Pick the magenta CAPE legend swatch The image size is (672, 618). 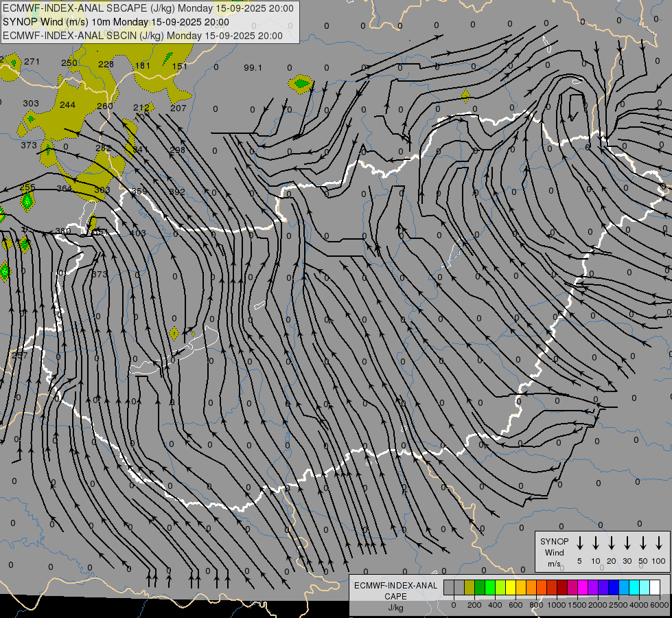tap(583, 588)
